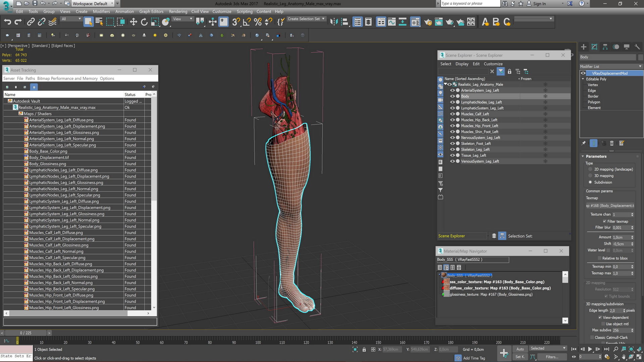644x362 pixels.
Task: Toggle View-dependent checkbox
Action: tap(600, 318)
